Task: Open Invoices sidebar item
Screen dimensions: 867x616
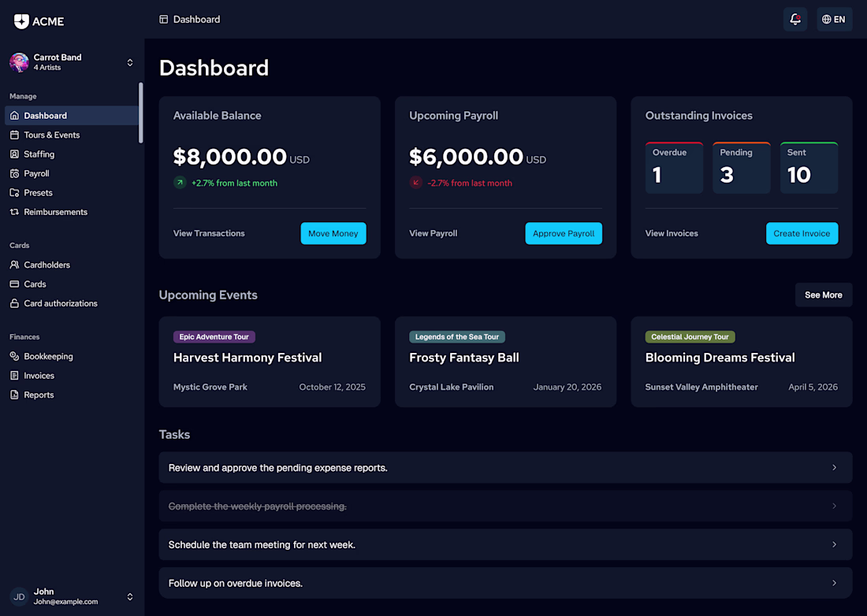Action: coord(71,376)
